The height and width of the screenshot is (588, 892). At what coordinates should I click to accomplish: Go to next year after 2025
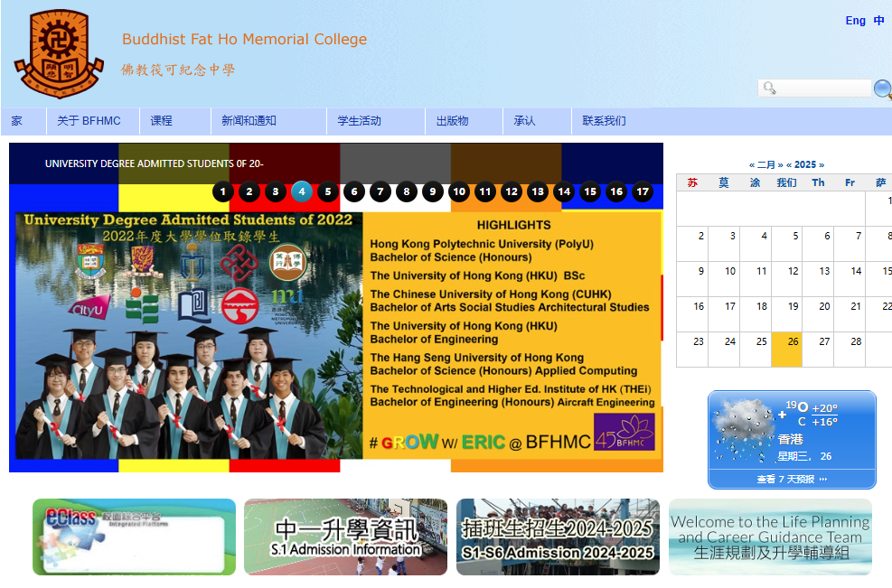[x=822, y=165]
